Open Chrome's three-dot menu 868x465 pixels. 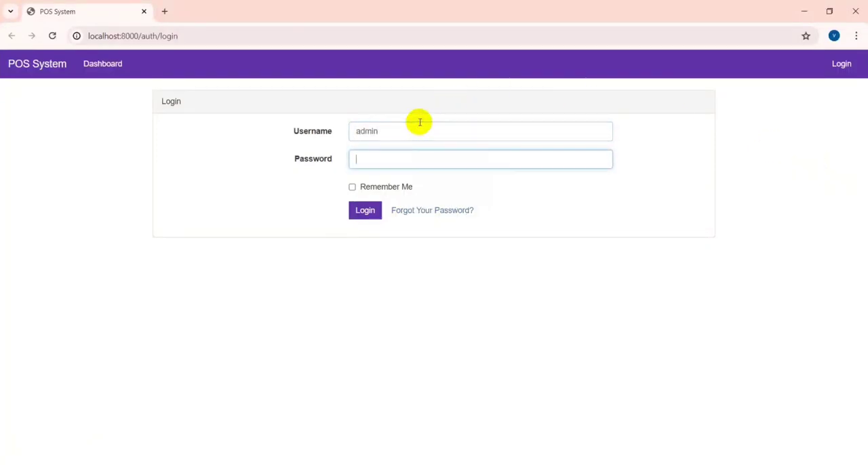856,36
